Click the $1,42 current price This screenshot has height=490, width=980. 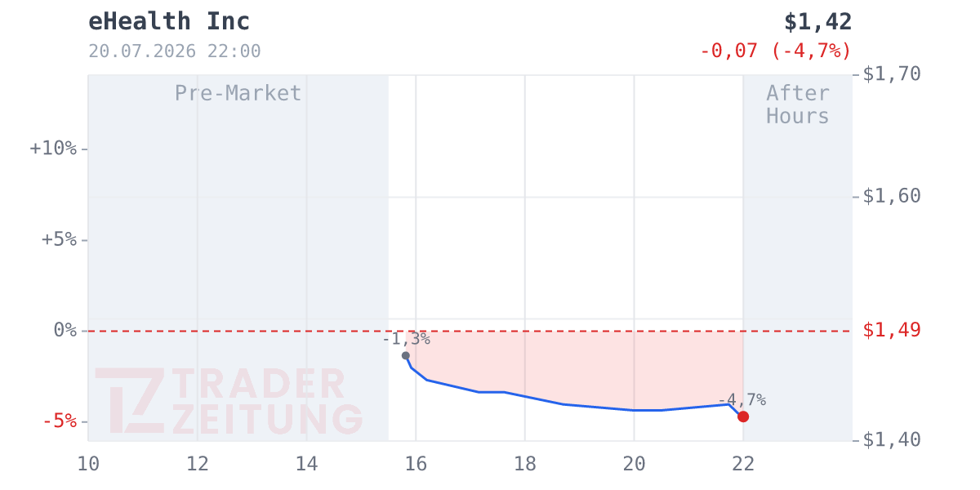817,22
